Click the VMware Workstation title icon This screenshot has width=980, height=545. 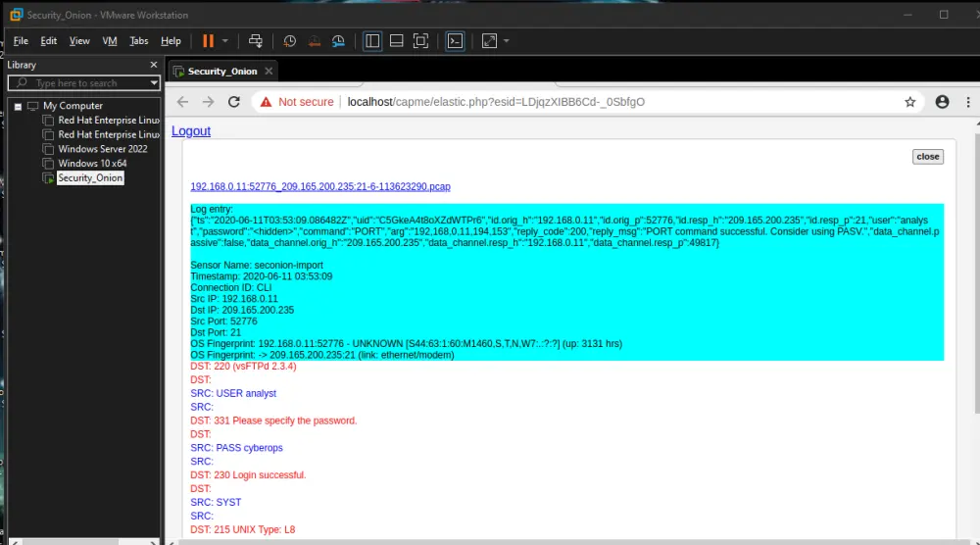17,15
